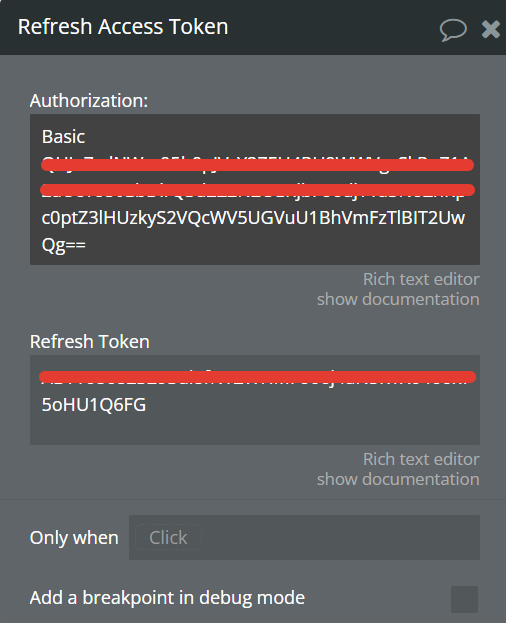This screenshot has width=506, height=623.
Task: Focus the empty area of the Only when field
Action: click(x=340, y=538)
